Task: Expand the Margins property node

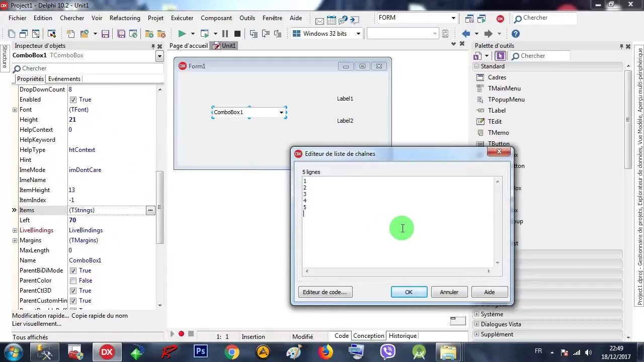Action: click(x=15, y=240)
